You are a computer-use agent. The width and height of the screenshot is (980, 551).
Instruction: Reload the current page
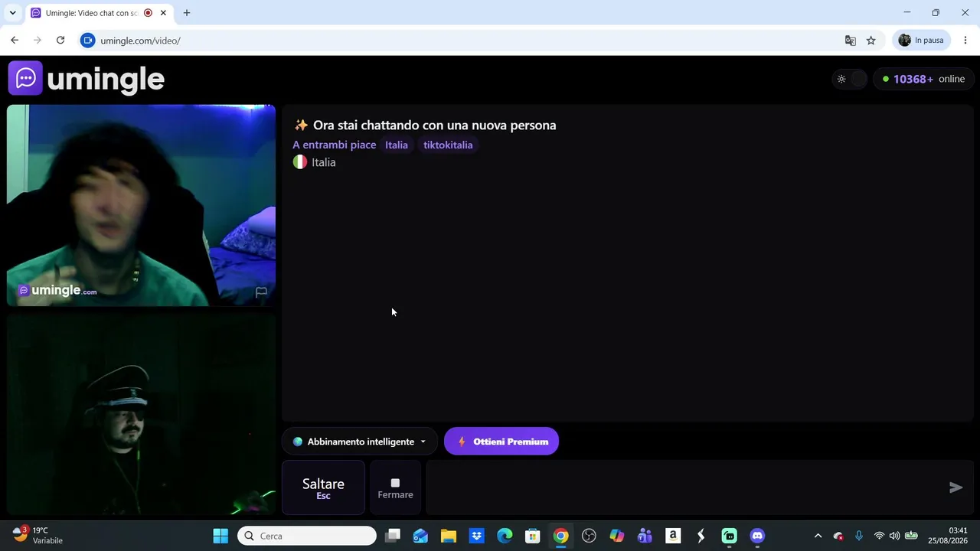[x=60, y=41]
